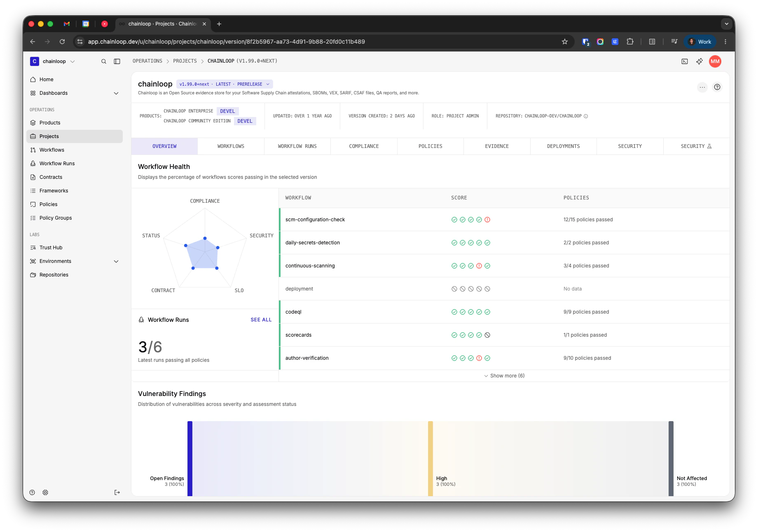
Task: Open the MM user avatar menu
Action: 715,61
